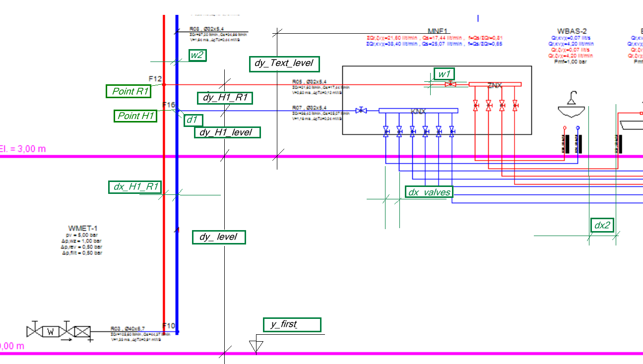Click the dy_H1_level label
This screenshot has height=364, width=643.
(x=227, y=132)
